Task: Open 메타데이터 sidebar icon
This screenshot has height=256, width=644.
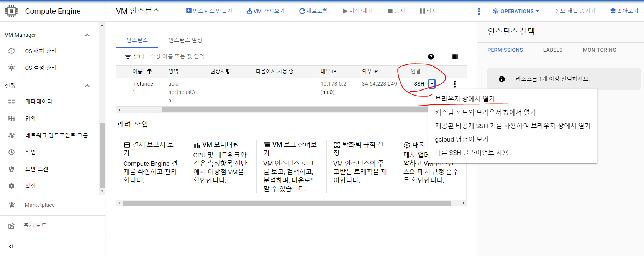Action: [11, 101]
